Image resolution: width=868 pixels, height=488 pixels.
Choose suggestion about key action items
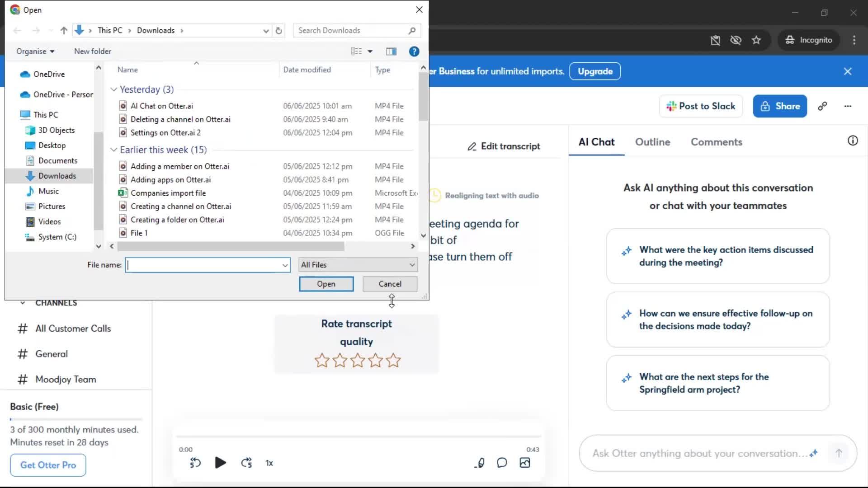tap(718, 256)
